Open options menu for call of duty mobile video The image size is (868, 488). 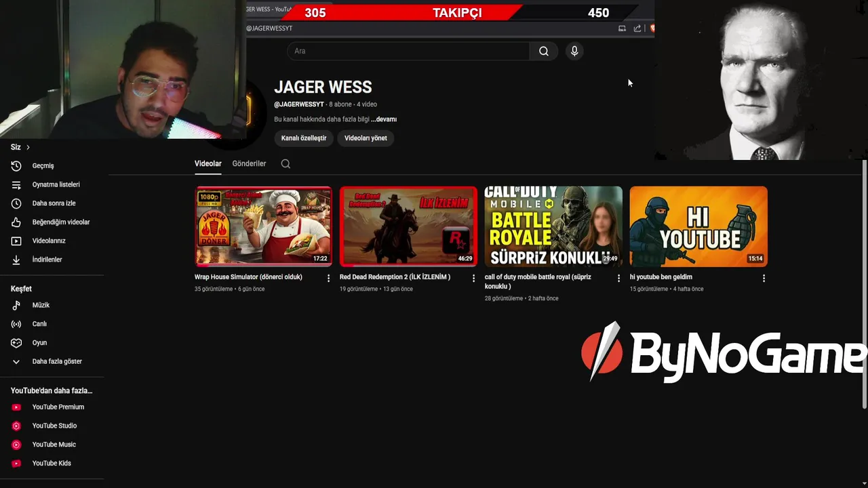click(618, 278)
